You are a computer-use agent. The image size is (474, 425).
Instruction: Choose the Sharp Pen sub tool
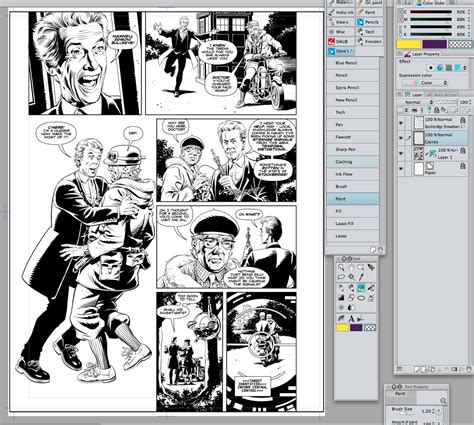pyautogui.click(x=352, y=149)
